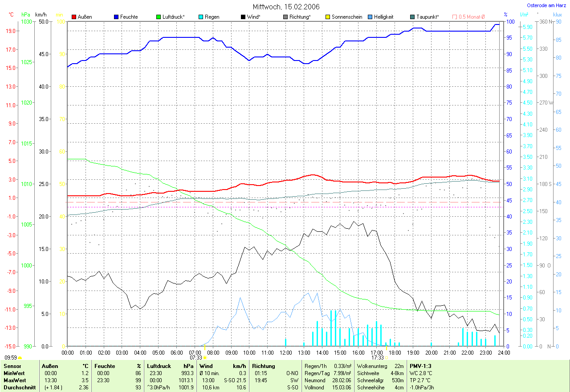Select the Luftdruck header in data table
The image size is (570, 392).
pos(158,366)
